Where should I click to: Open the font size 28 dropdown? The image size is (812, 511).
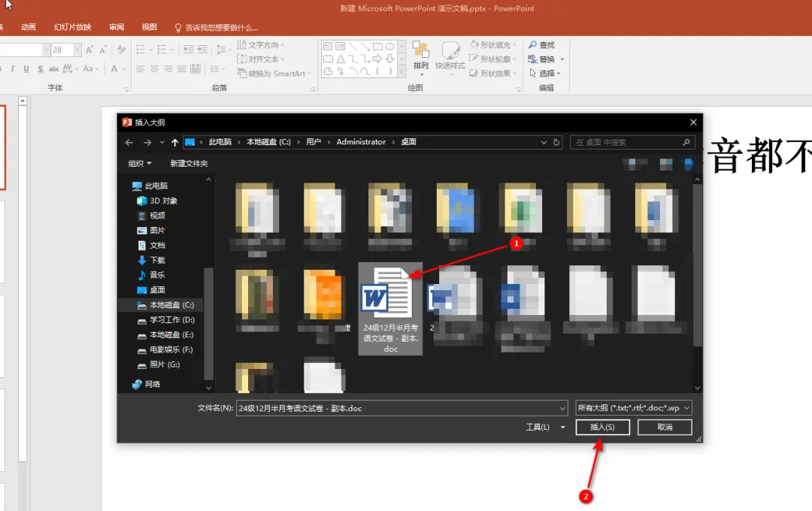pos(77,50)
